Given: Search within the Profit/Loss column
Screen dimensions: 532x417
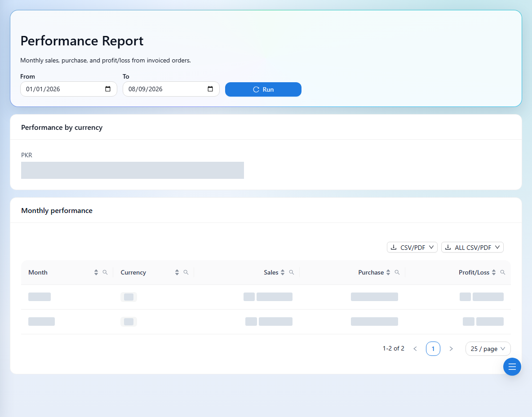Looking at the screenshot, I should (503, 272).
